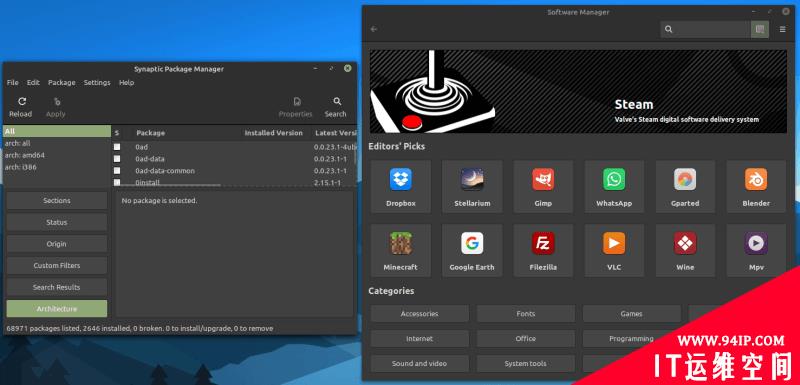Browse the Office category
The height and width of the screenshot is (385, 800).
(x=526, y=339)
